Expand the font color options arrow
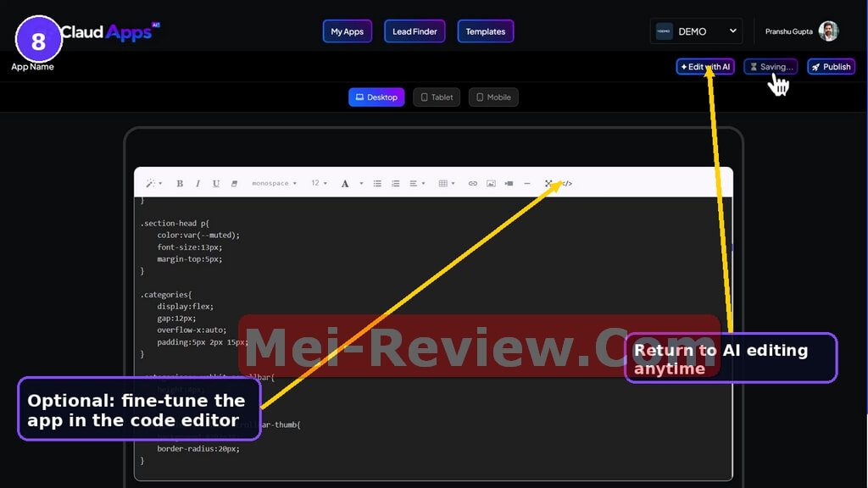The width and height of the screenshot is (868, 488). 361,183
